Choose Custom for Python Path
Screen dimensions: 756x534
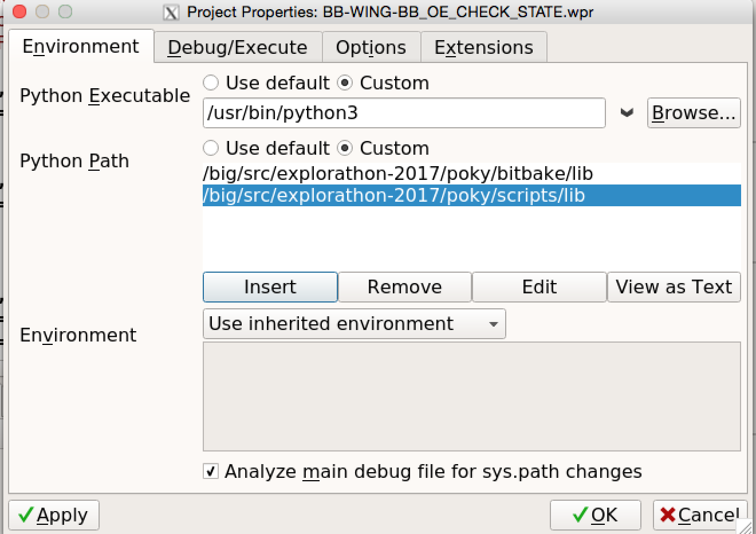click(345, 148)
